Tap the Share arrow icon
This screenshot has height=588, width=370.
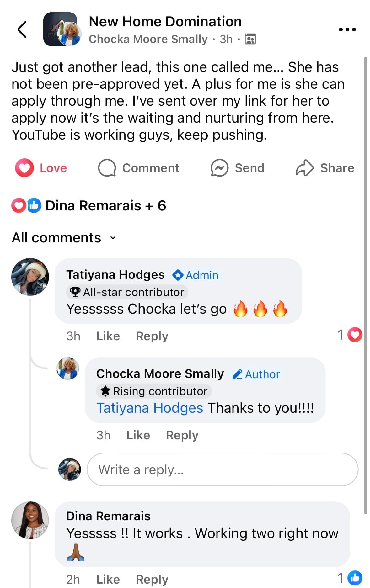tap(304, 168)
